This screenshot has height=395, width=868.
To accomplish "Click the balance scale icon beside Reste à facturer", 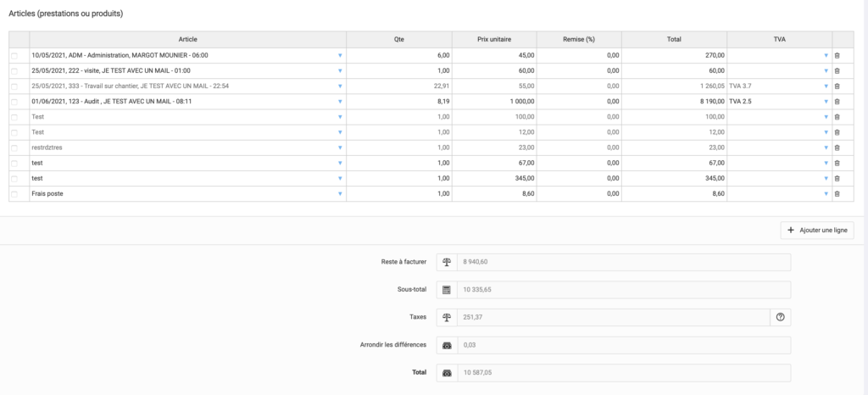I will (x=447, y=262).
